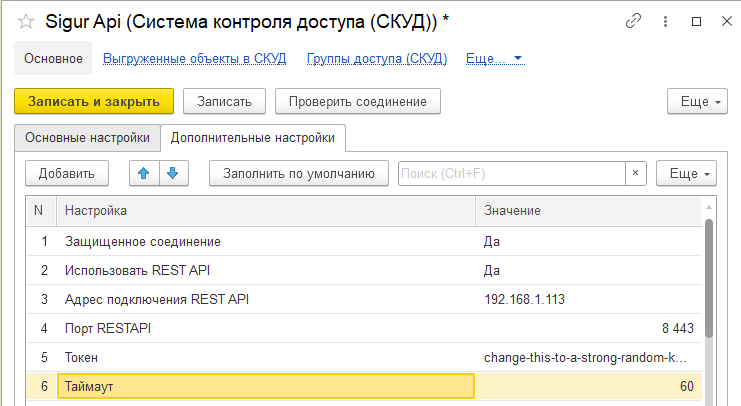Go to Группы доступа (СКУД) link
Viewport: 741px width, 406px height.
[377, 59]
